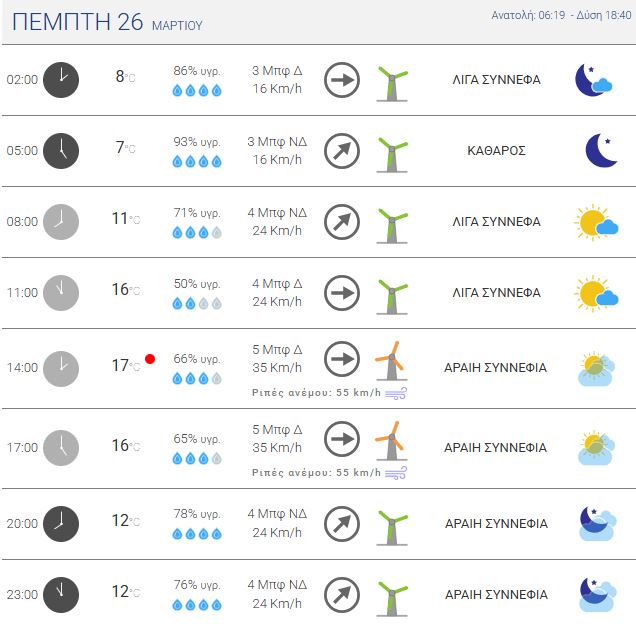Click the ΚΑΘΑΡΟΣ weather description
This screenshot has height=629, width=636.
[x=496, y=151]
